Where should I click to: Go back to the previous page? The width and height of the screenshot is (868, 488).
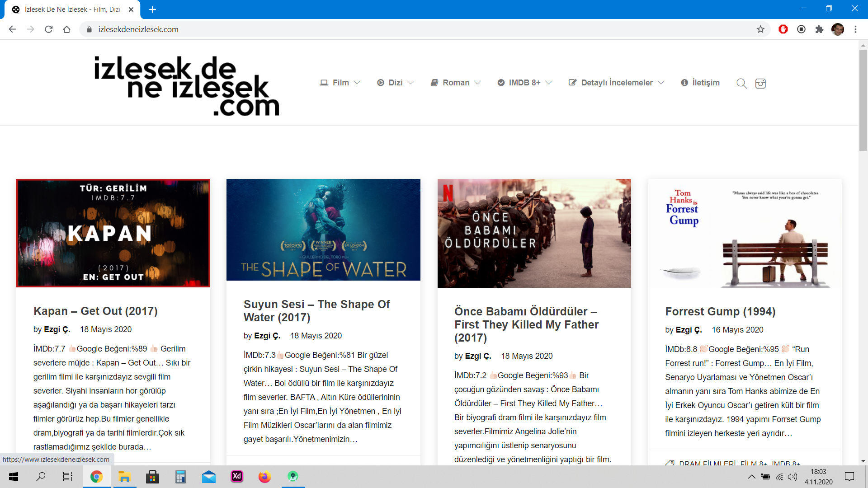13,29
